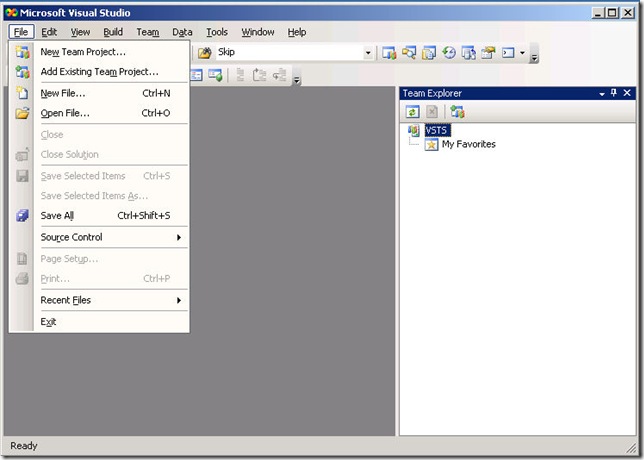Maximize the Microsoft Visual Studio window
Viewport: 644px width, 460px height.
click(612, 13)
